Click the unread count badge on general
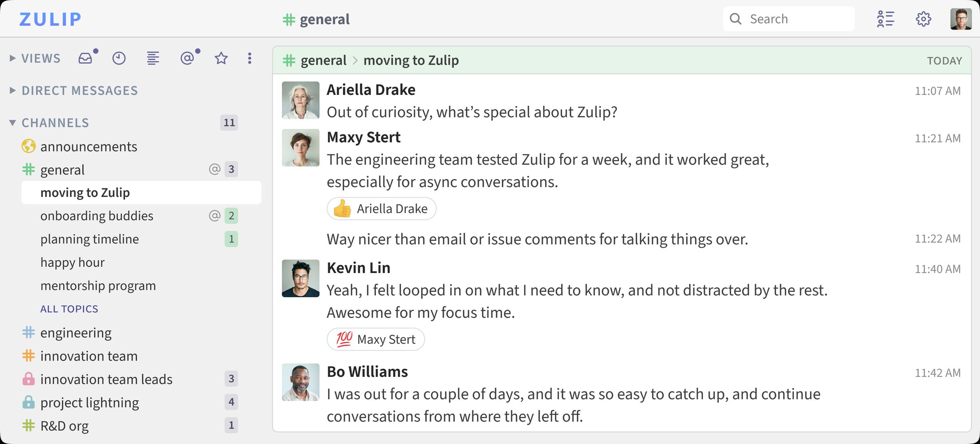 [231, 169]
